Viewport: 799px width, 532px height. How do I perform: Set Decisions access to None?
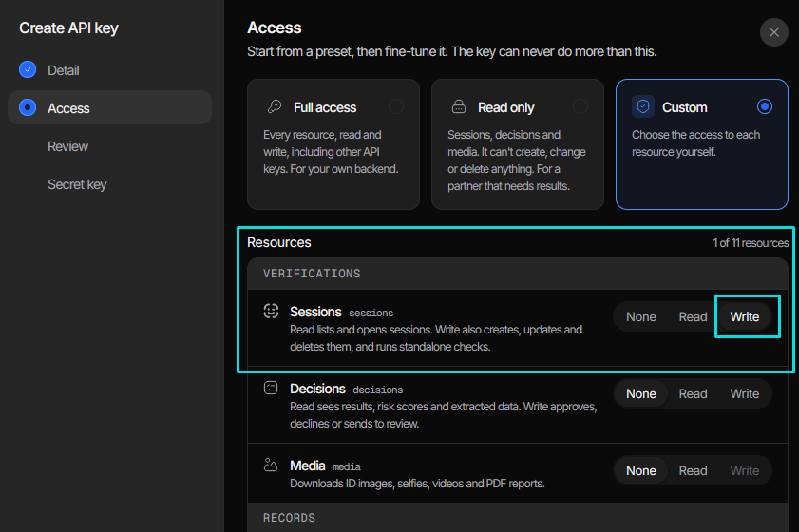click(640, 394)
